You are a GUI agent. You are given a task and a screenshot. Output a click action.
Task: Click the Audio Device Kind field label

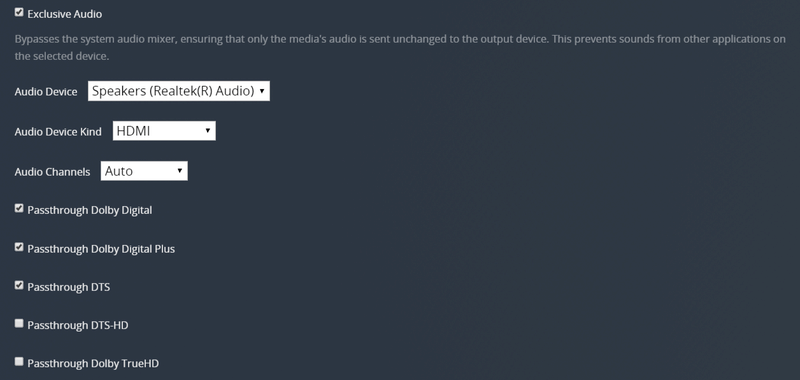pyautogui.click(x=58, y=132)
